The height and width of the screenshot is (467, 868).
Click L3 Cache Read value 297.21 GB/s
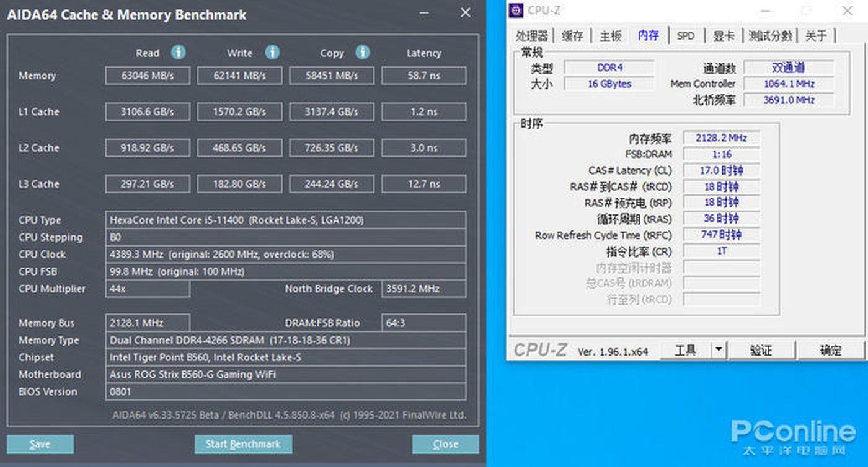[148, 184]
